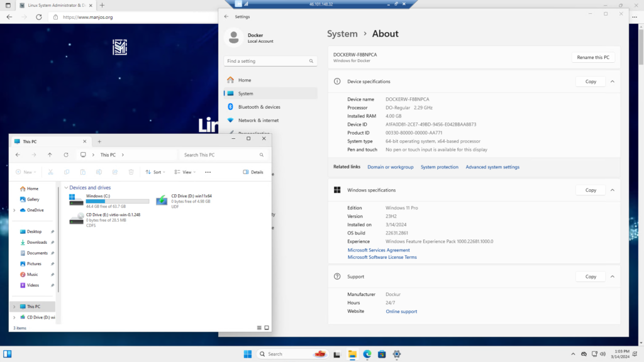Expand CD Drive (D:) in navigation tree
644x362 pixels.
click(x=14, y=317)
